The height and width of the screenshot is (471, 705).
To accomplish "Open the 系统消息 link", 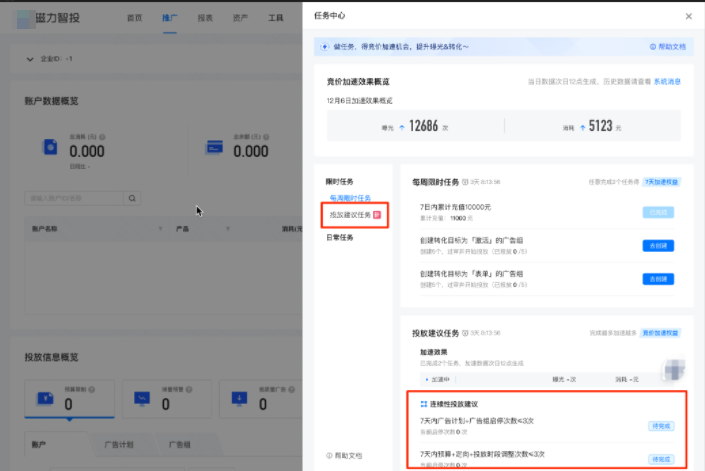I will 667,82.
